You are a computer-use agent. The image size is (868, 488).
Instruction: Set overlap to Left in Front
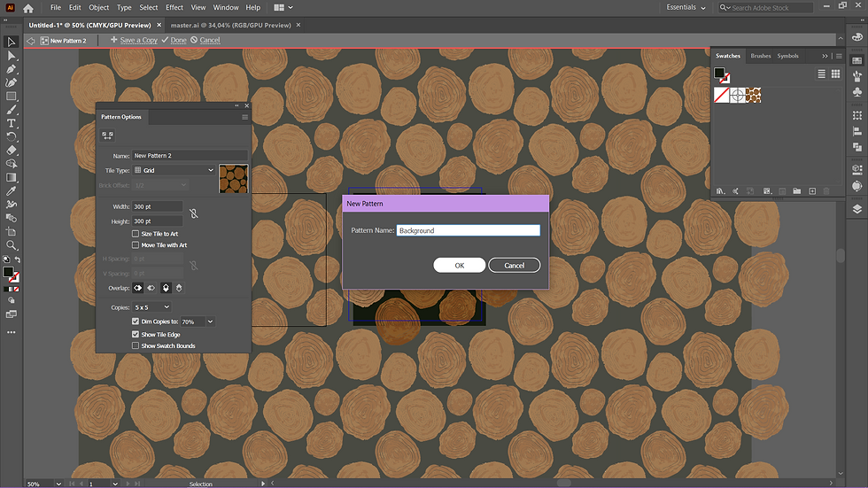tap(138, 288)
